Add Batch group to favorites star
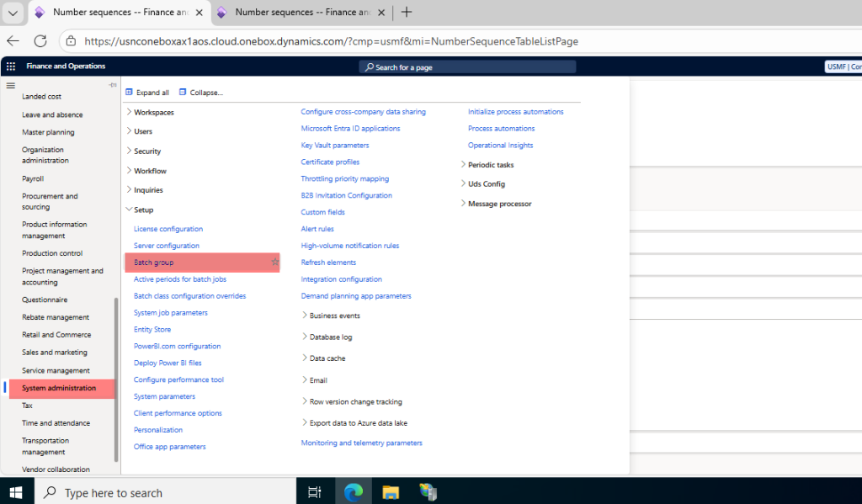 pyautogui.click(x=274, y=263)
